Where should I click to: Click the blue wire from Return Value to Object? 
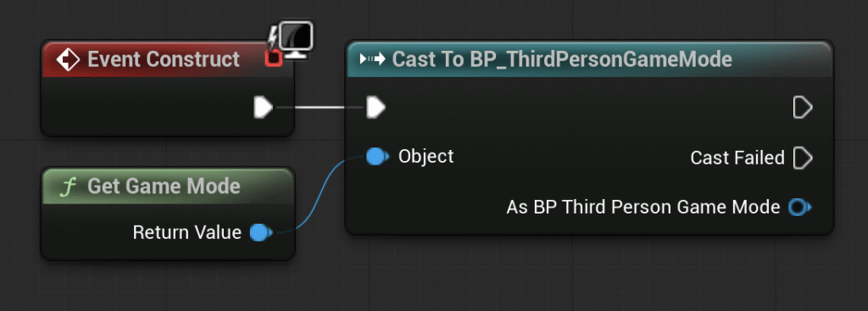click(321, 194)
